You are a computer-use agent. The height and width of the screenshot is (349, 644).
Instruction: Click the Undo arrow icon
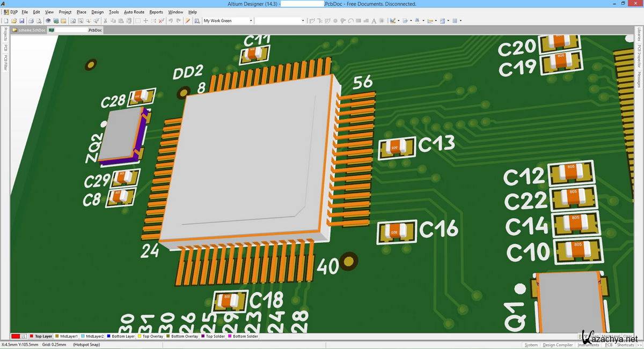171,21
